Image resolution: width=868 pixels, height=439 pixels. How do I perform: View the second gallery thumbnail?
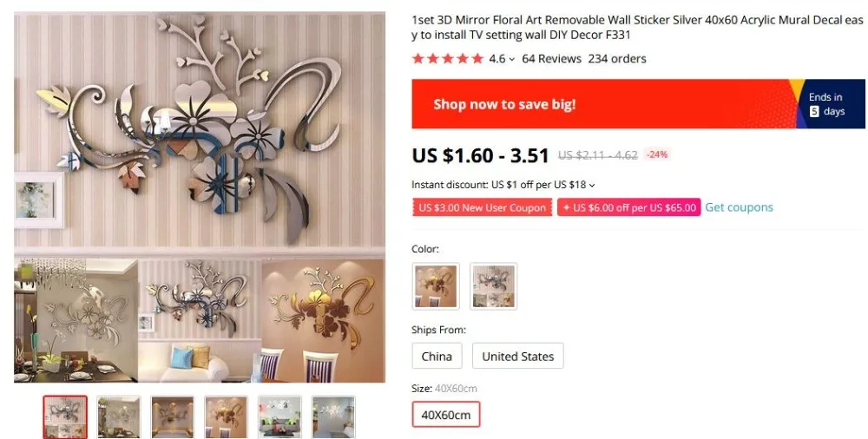pyautogui.click(x=119, y=417)
